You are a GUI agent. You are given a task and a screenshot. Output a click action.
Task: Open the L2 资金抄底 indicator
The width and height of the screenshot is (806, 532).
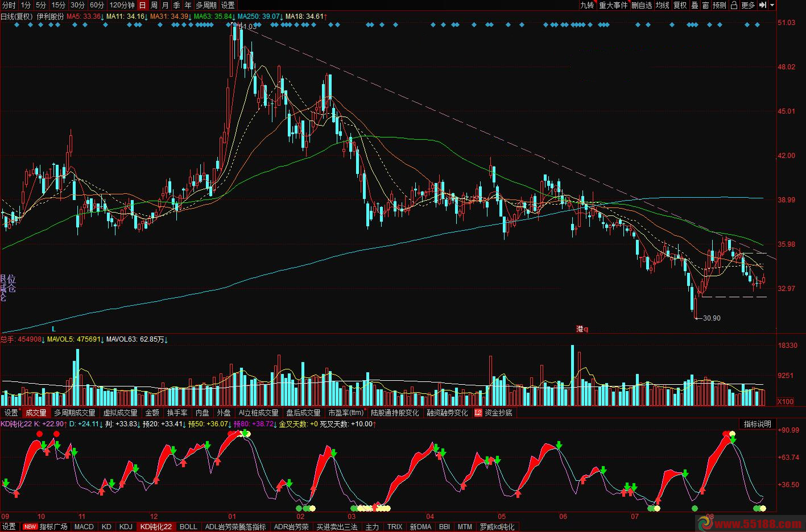point(494,413)
